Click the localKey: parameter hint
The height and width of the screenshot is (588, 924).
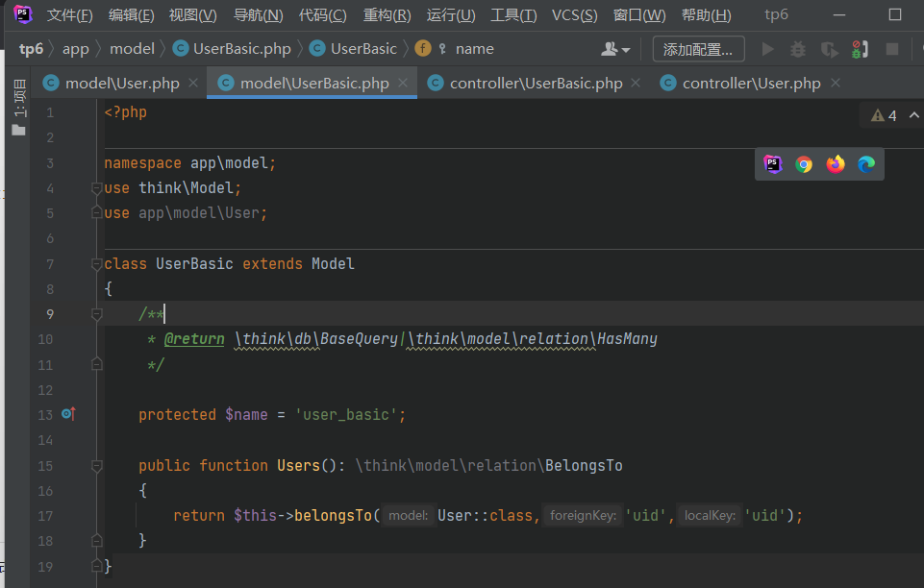point(710,516)
